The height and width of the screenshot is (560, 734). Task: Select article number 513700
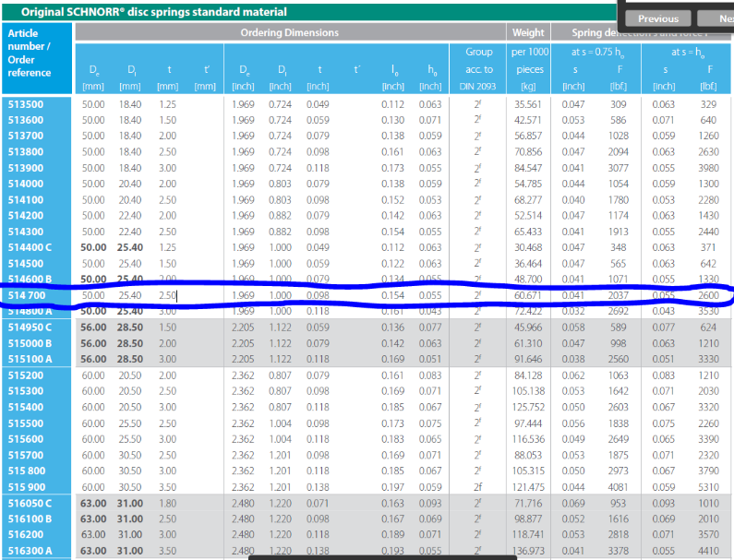click(26, 136)
